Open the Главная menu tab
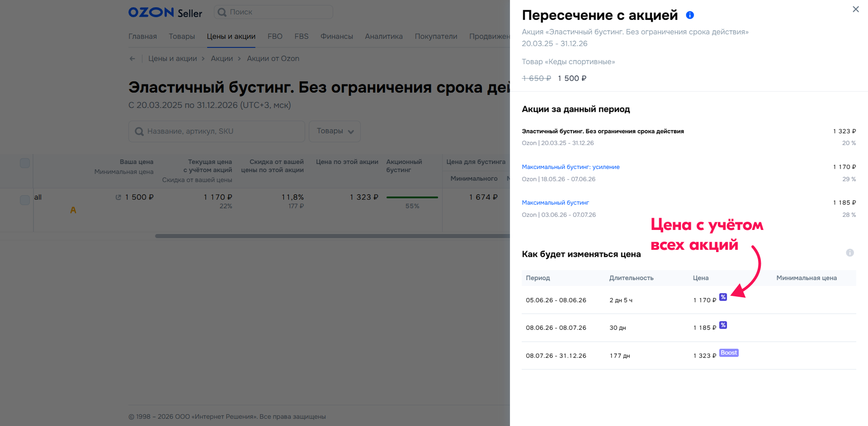The height and width of the screenshot is (426, 868). click(142, 37)
